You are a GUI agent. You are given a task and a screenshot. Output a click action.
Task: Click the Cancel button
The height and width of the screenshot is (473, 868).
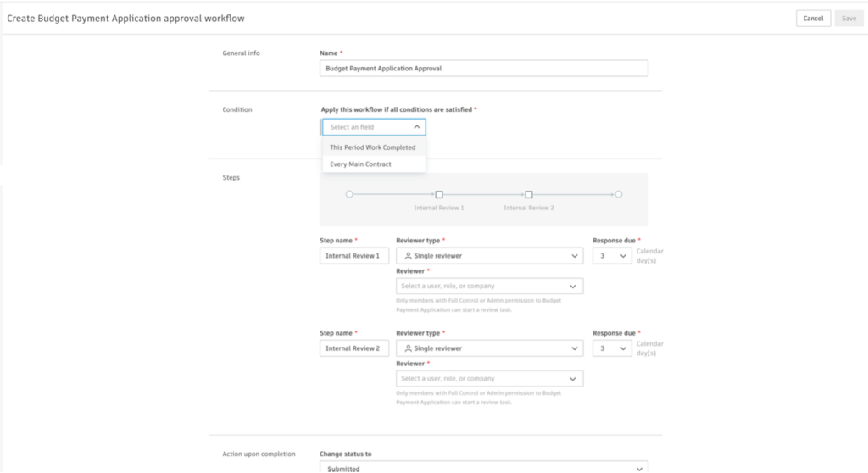pyautogui.click(x=813, y=19)
